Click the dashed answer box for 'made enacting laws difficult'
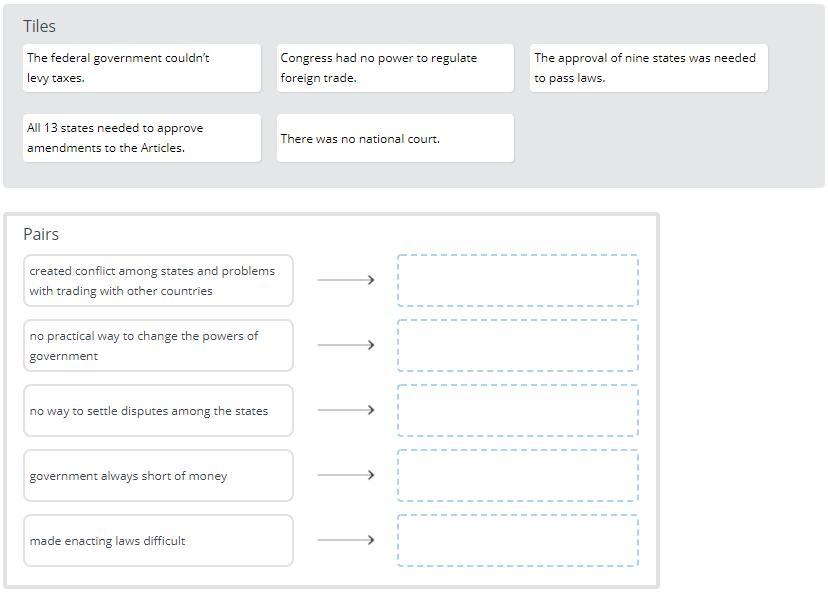Screen dimensions: 828x592 [517, 540]
